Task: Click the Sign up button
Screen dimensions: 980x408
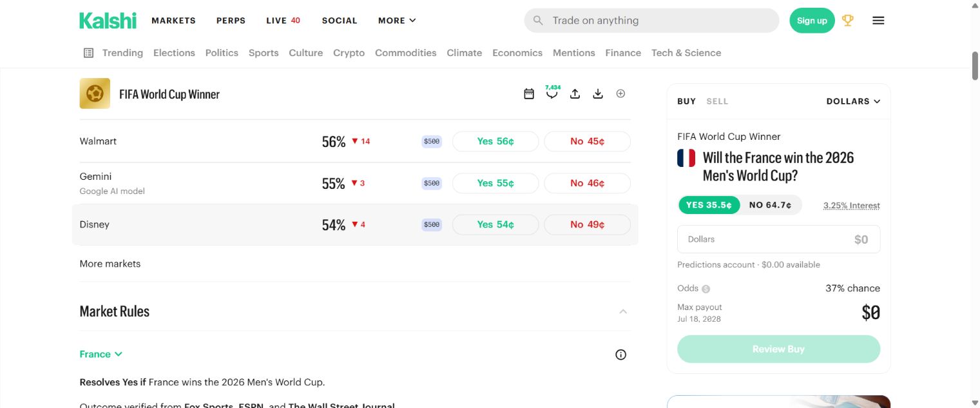Action: coord(812,21)
